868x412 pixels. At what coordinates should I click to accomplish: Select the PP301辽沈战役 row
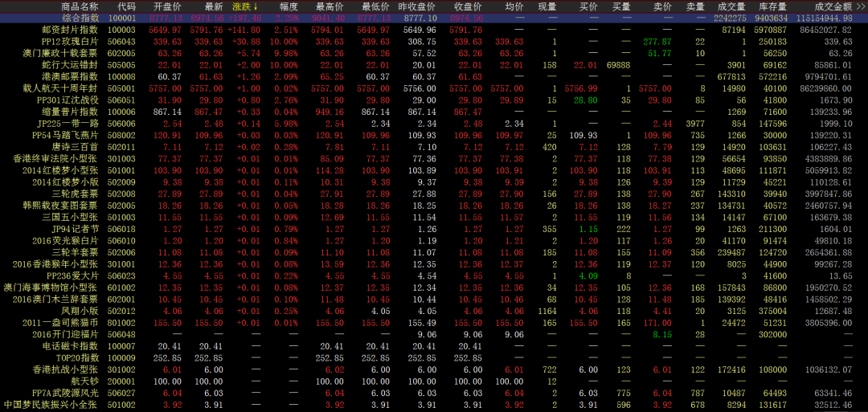(434, 100)
